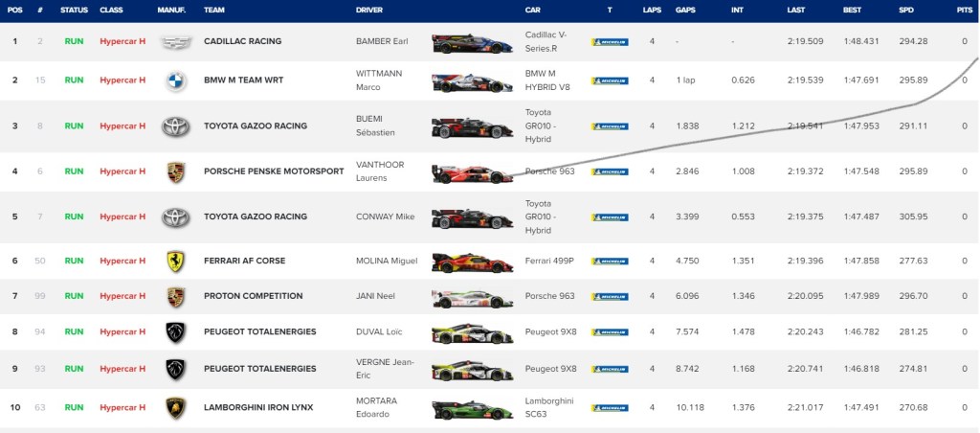
Task: Click the Peugeot logo in Duval's row
Action: tap(176, 332)
